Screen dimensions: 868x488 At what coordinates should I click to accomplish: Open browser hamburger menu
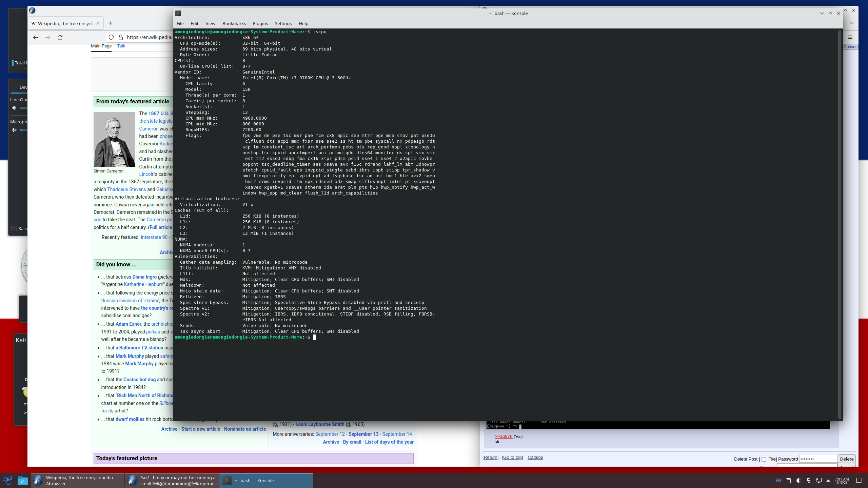pyautogui.click(x=850, y=37)
